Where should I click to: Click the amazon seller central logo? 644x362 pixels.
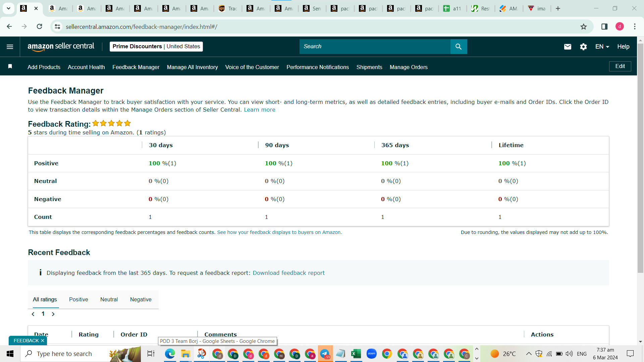61,47
